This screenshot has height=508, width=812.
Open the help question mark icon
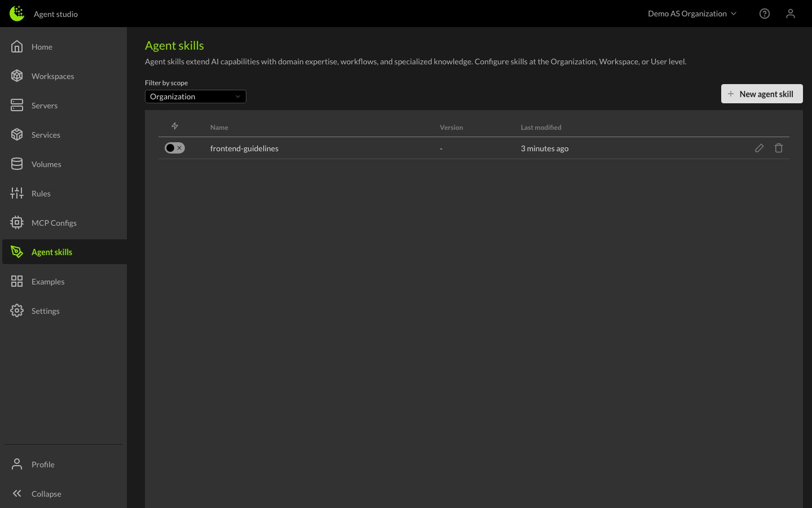coord(764,14)
